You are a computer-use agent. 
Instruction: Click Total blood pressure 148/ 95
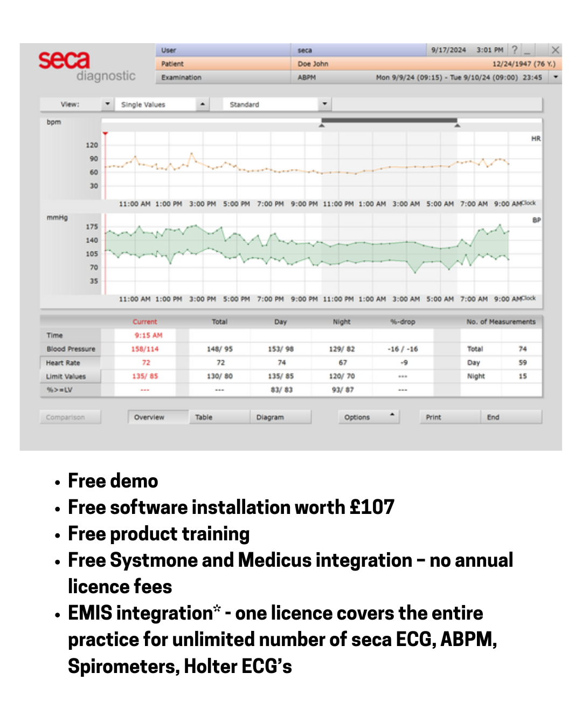click(220, 349)
